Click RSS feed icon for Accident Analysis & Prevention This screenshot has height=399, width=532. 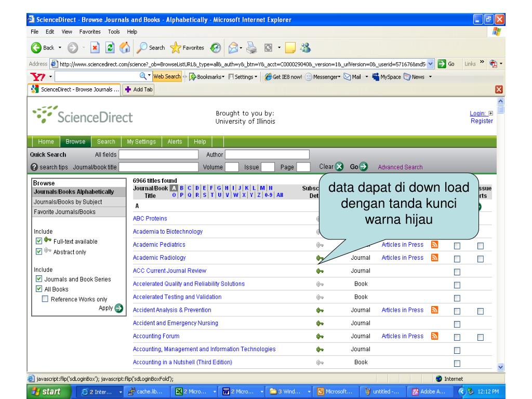434,310
